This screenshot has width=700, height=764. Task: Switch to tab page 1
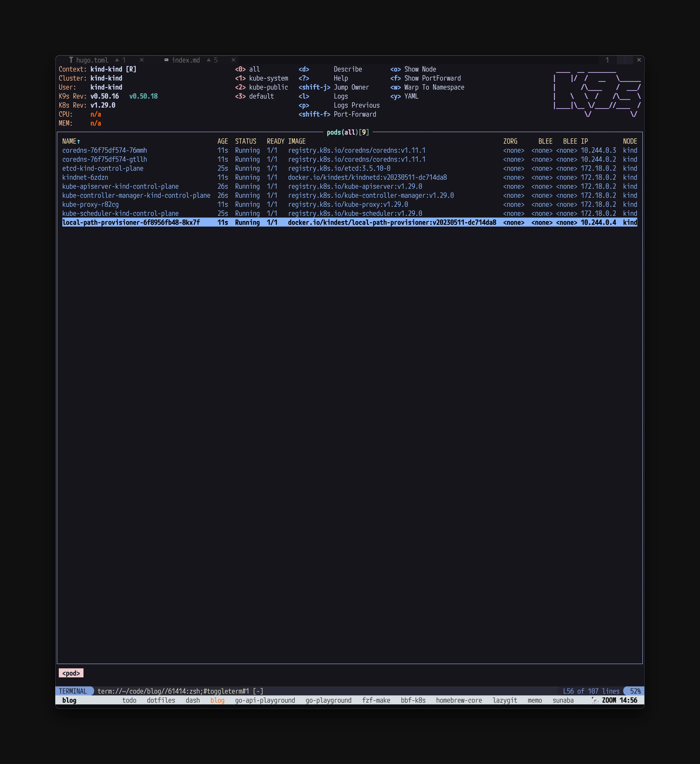coord(607,60)
